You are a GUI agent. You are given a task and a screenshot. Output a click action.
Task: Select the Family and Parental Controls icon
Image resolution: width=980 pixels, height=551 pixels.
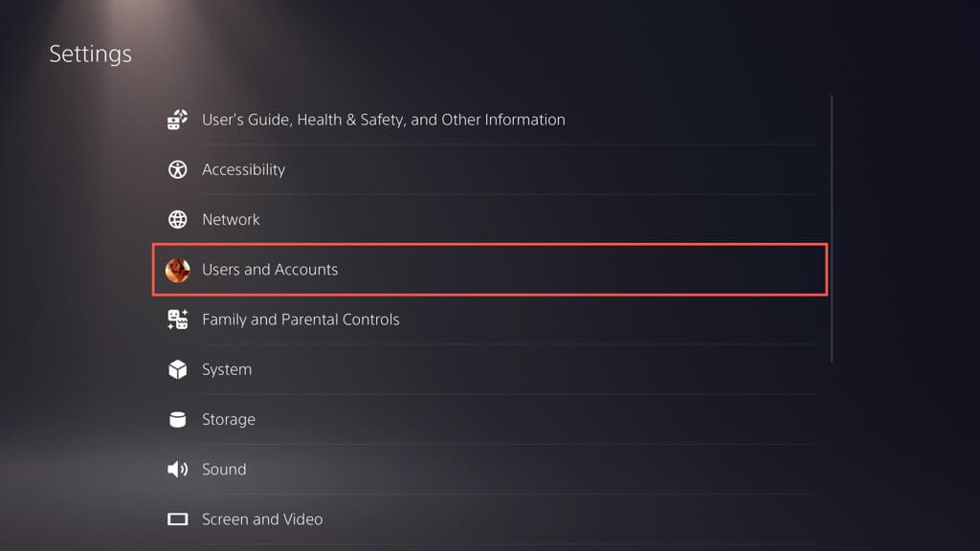(178, 320)
